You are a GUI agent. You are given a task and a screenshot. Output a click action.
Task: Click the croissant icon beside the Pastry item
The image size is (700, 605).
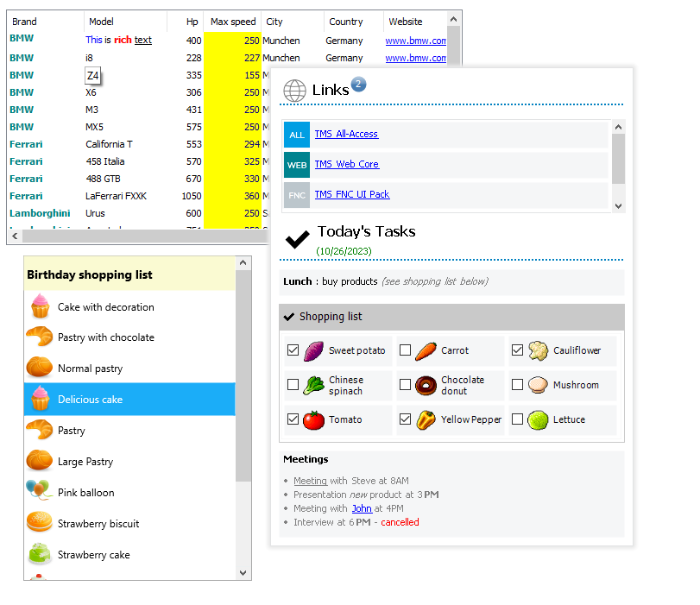coord(40,430)
